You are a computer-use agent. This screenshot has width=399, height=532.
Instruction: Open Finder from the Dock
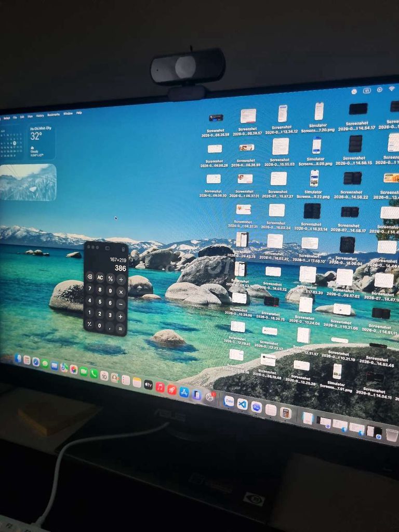(x=18, y=358)
